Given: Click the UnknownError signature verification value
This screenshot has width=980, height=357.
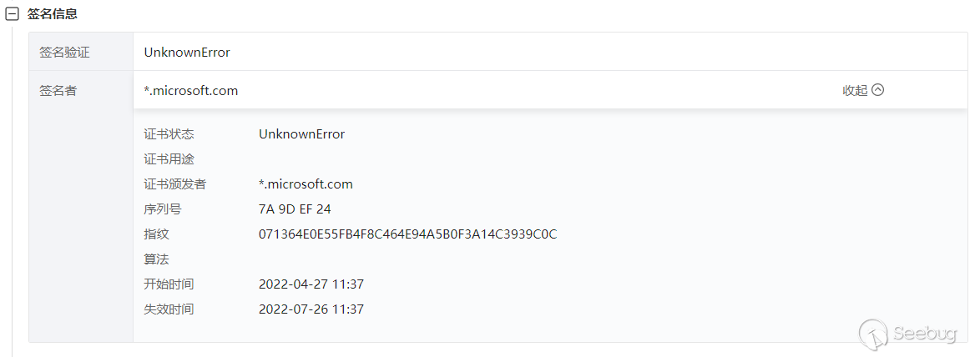Looking at the screenshot, I should point(187,53).
